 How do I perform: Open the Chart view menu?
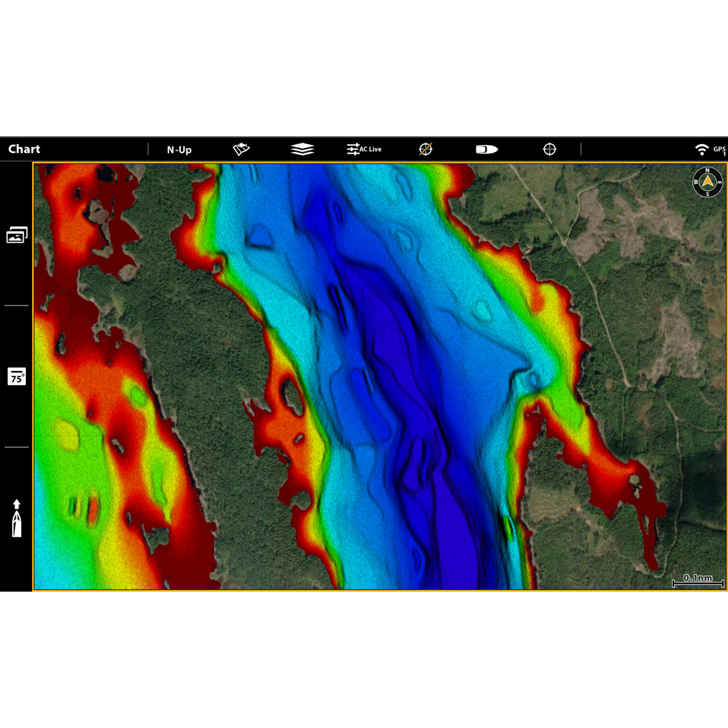(24, 149)
